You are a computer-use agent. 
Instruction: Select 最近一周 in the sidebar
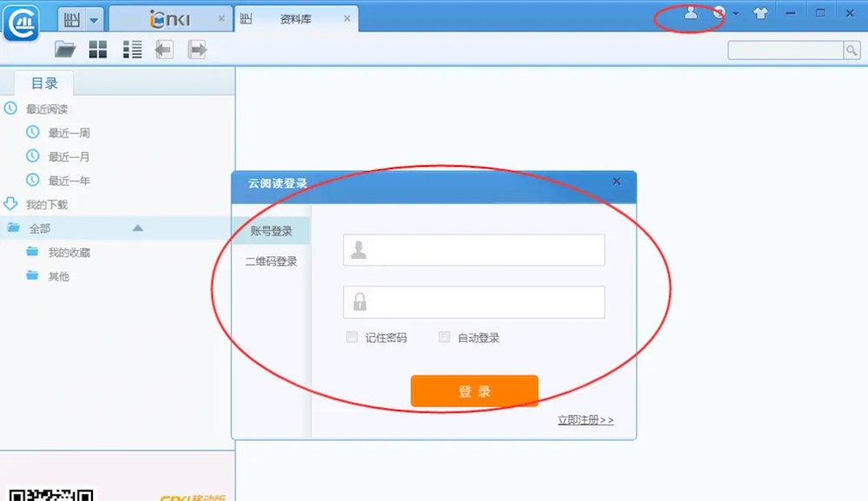point(69,133)
